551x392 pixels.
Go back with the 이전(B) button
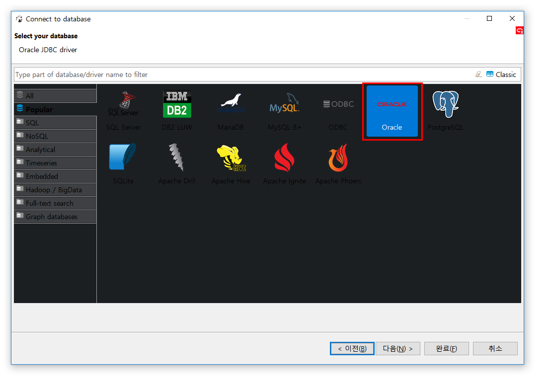[352, 348]
